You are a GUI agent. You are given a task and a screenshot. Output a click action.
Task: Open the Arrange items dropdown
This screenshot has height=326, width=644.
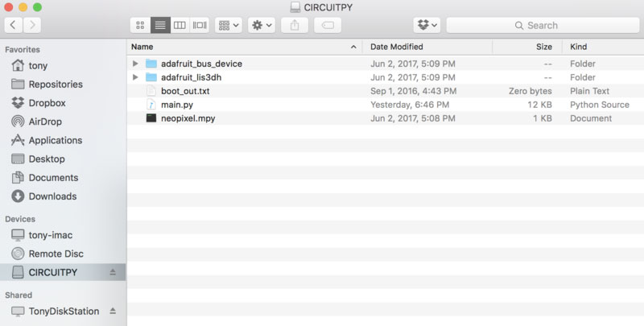(x=228, y=25)
